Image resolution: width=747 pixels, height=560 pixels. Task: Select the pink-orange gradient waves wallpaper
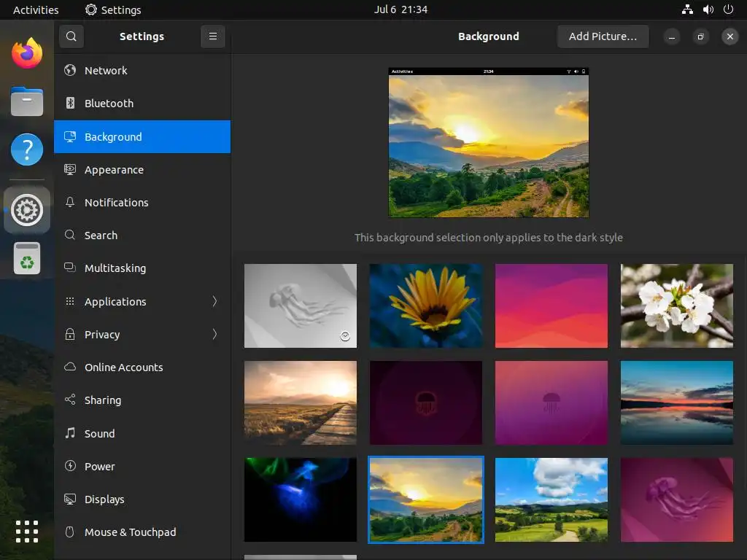(551, 306)
